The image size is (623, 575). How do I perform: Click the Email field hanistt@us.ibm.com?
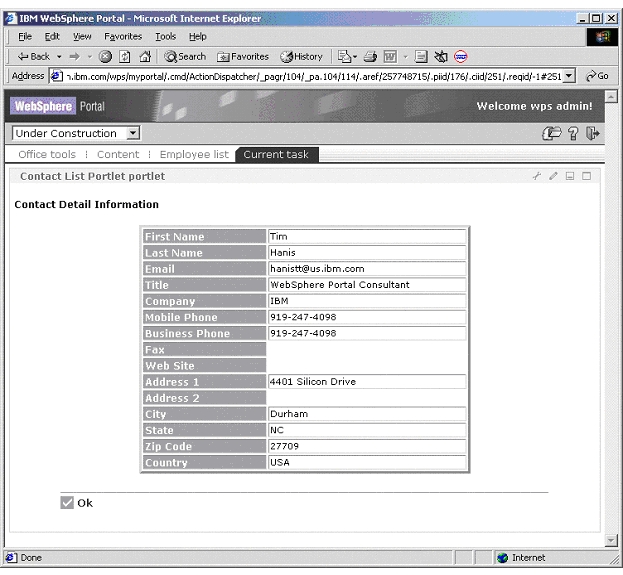[367, 269]
